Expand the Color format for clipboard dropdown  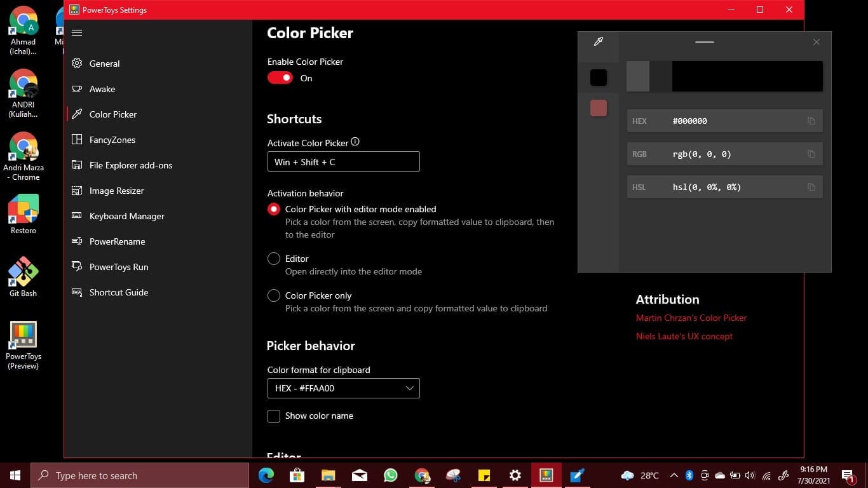343,388
